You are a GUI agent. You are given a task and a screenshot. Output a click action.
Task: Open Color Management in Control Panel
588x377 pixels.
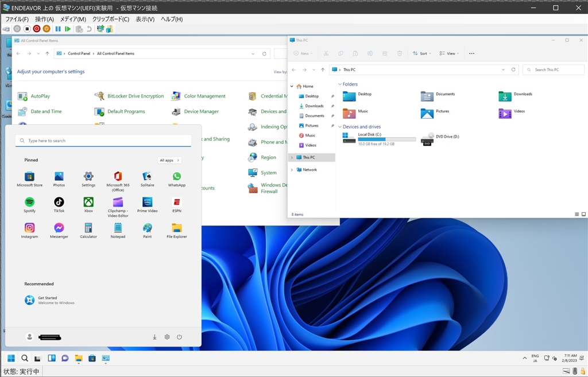198,96
